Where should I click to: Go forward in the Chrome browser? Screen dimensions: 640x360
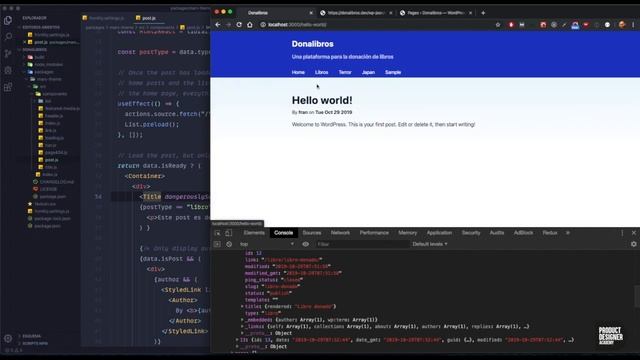click(x=228, y=24)
